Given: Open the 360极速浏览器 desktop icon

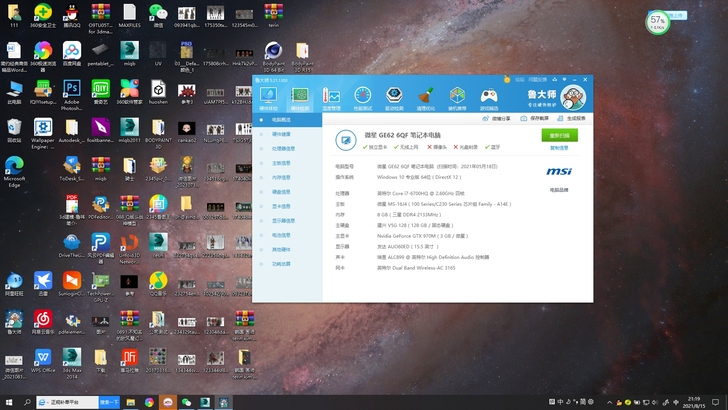Looking at the screenshot, I should [x=43, y=57].
